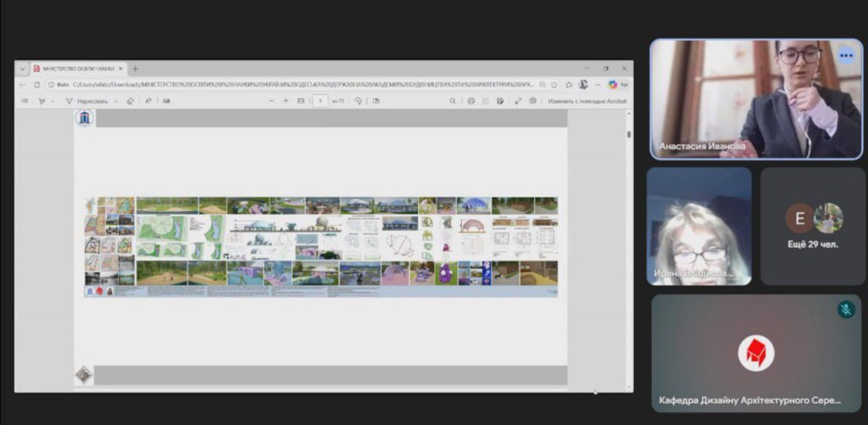
Task: Open the PDF table of contents sidebar
Action: pos(24,100)
